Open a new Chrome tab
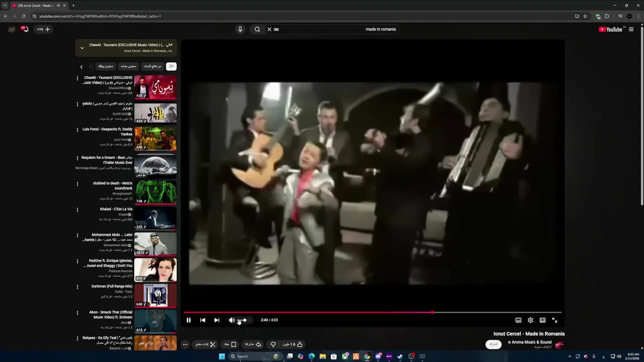This screenshot has width=644, height=362. (x=73, y=6)
